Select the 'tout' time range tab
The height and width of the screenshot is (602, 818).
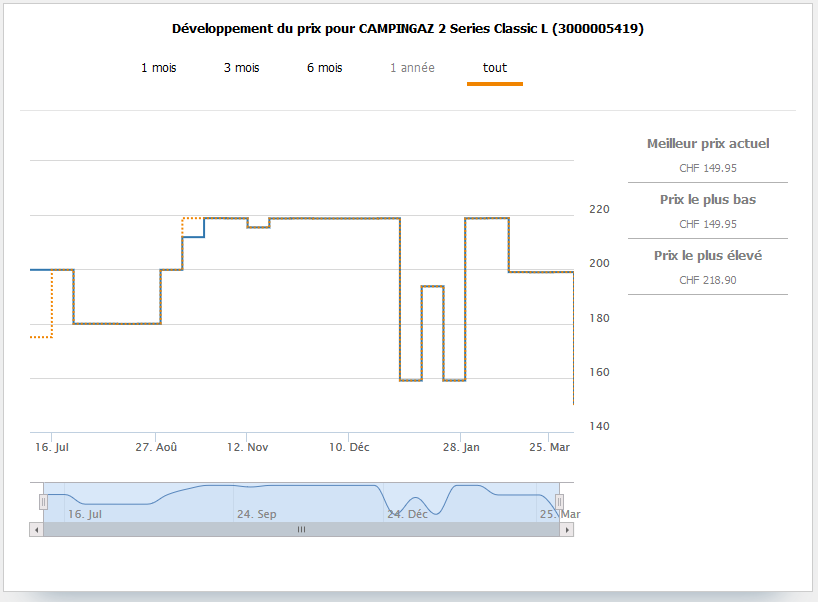[x=495, y=68]
